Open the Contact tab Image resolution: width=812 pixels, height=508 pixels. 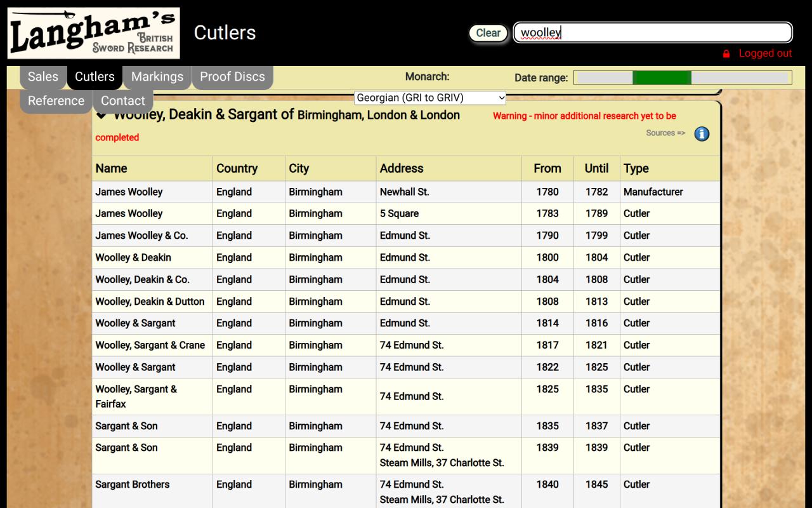pos(123,101)
